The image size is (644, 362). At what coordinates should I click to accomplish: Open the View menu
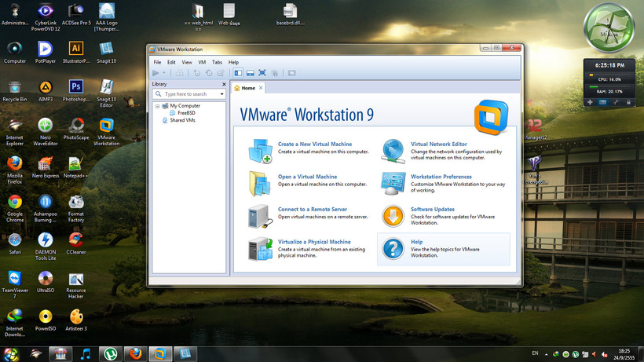click(x=187, y=62)
